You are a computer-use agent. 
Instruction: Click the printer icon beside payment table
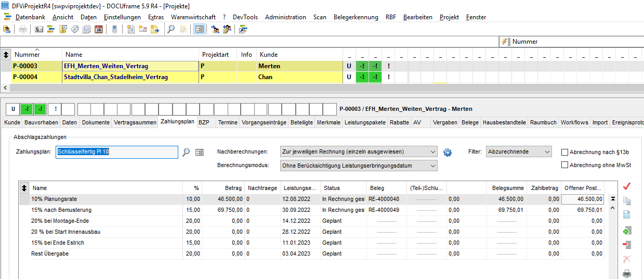[x=626, y=274]
